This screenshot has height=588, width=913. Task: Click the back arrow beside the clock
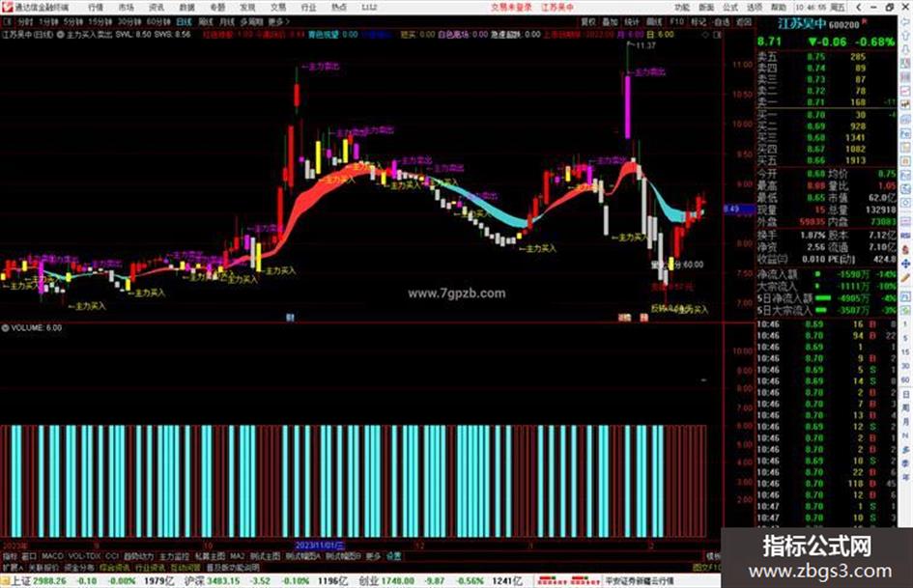pos(858,8)
